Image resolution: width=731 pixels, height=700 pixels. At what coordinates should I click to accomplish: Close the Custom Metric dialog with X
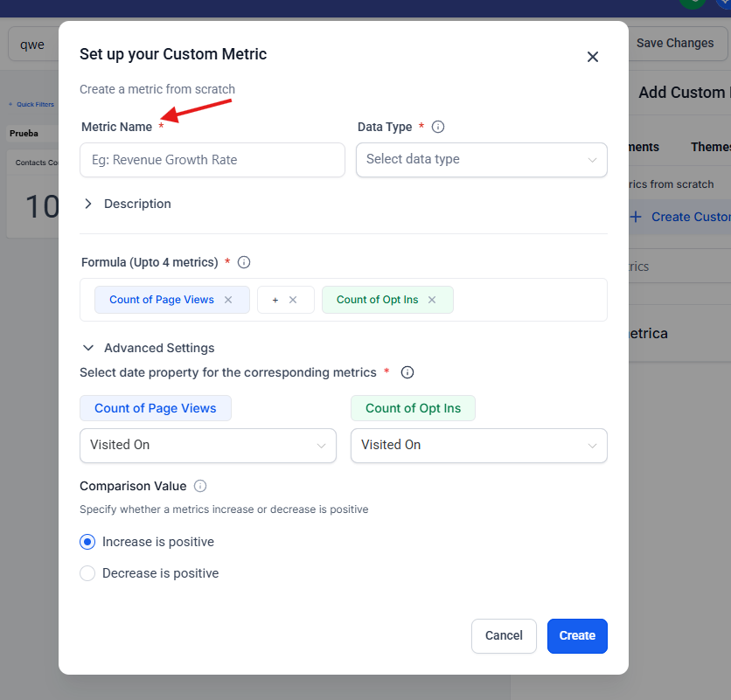click(593, 57)
